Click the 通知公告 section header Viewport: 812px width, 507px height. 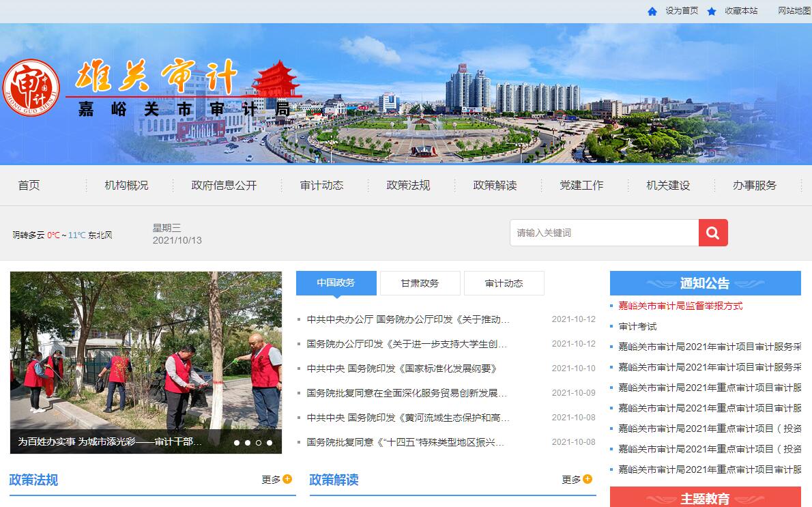pyautogui.click(x=705, y=283)
